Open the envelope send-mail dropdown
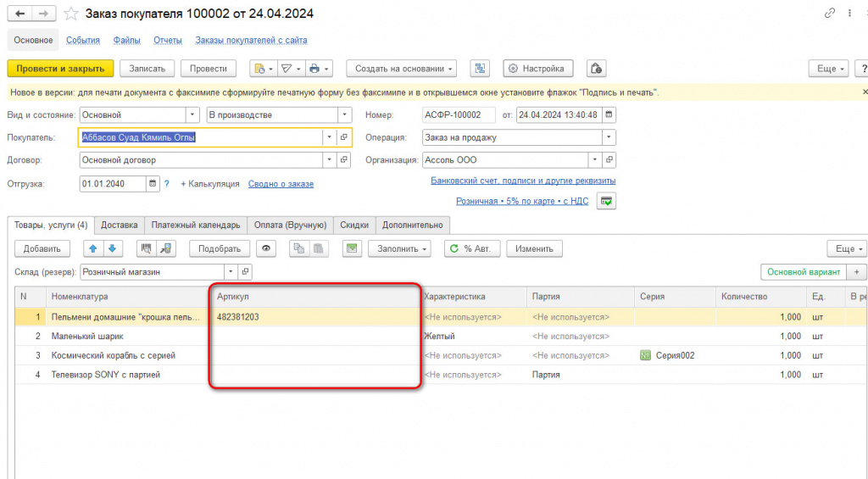 291,69
